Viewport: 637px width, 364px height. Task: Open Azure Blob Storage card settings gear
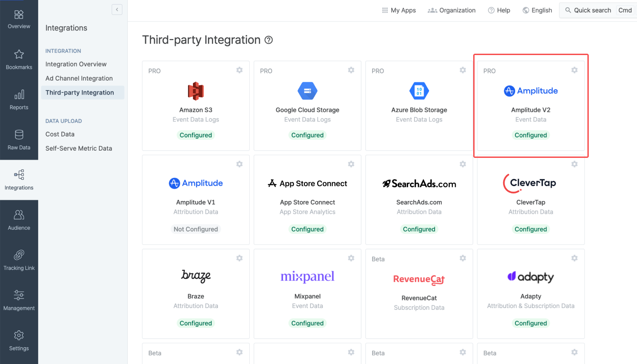(463, 70)
